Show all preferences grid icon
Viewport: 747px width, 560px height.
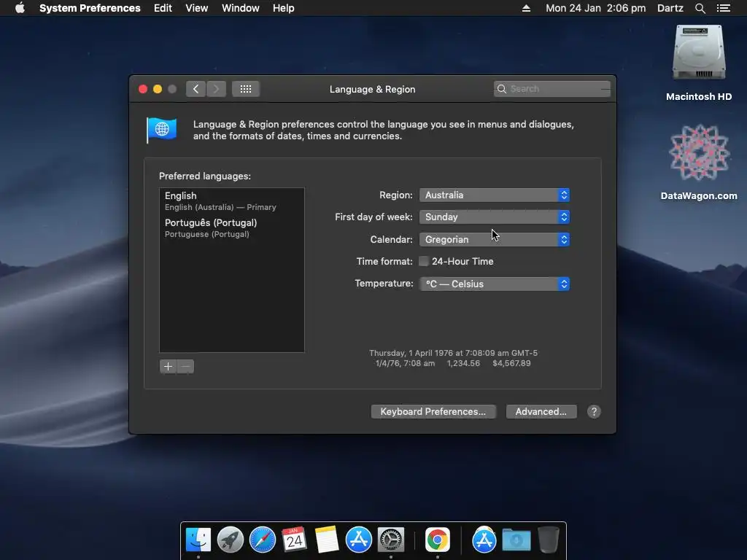click(x=246, y=88)
